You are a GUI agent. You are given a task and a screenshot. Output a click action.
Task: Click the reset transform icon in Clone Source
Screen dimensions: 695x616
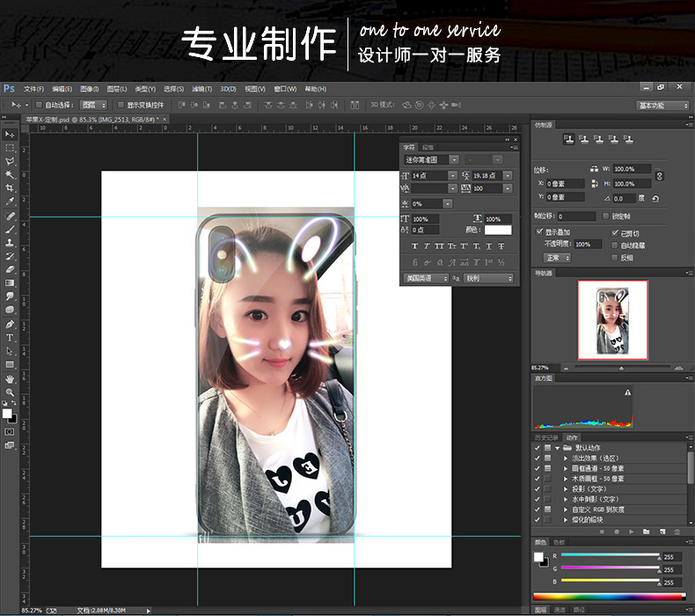[656, 199]
